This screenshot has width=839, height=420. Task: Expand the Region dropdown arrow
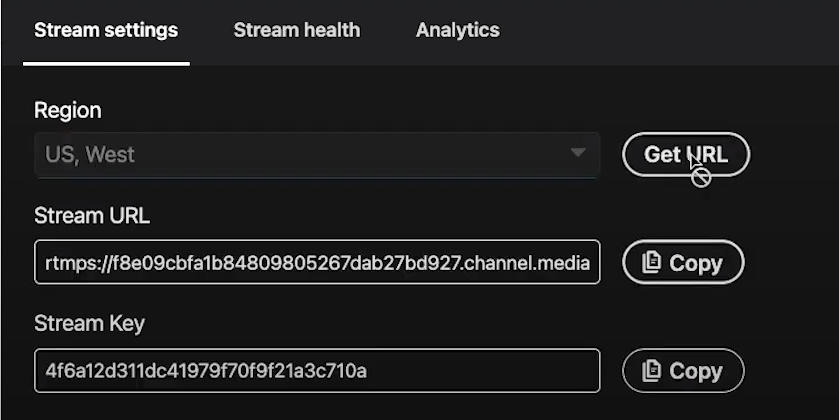[x=578, y=153]
